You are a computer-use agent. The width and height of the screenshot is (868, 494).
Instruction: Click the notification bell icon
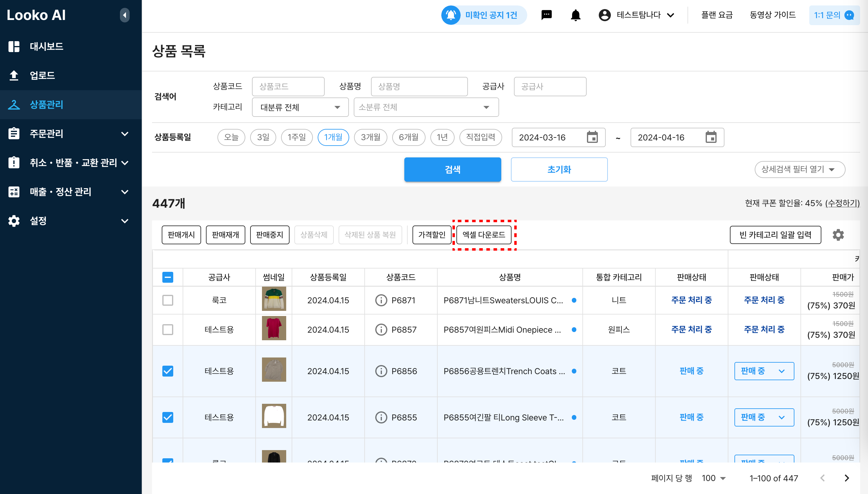coord(575,15)
